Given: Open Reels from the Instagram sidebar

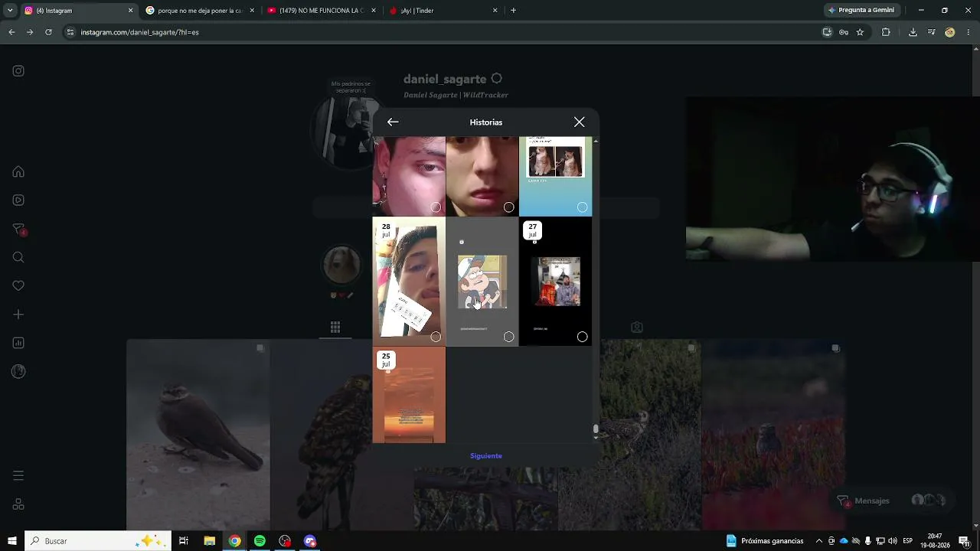Looking at the screenshot, I should pyautogui.click(x=18, y=201).
